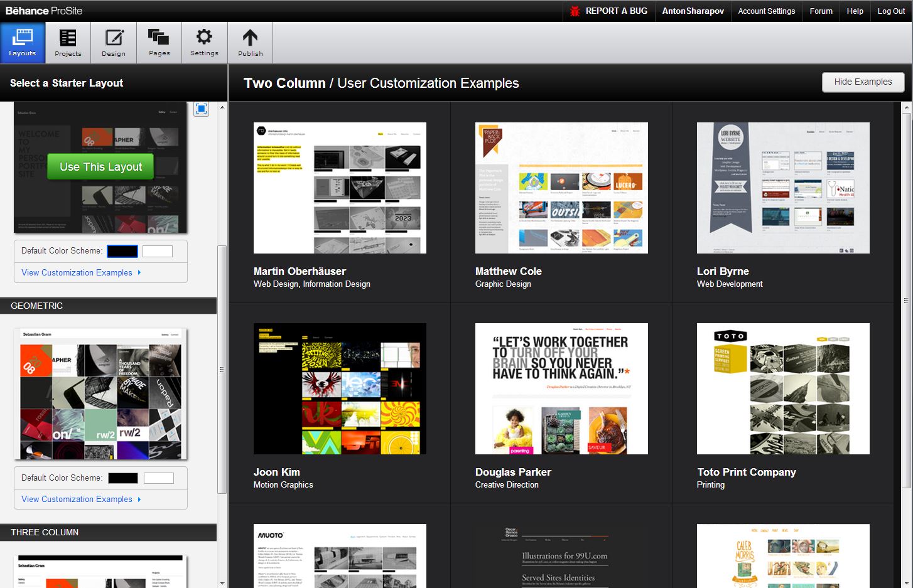Go to the Forum
Screen dimensions: 913x588
pyautogui.click(x=821, y=11)
